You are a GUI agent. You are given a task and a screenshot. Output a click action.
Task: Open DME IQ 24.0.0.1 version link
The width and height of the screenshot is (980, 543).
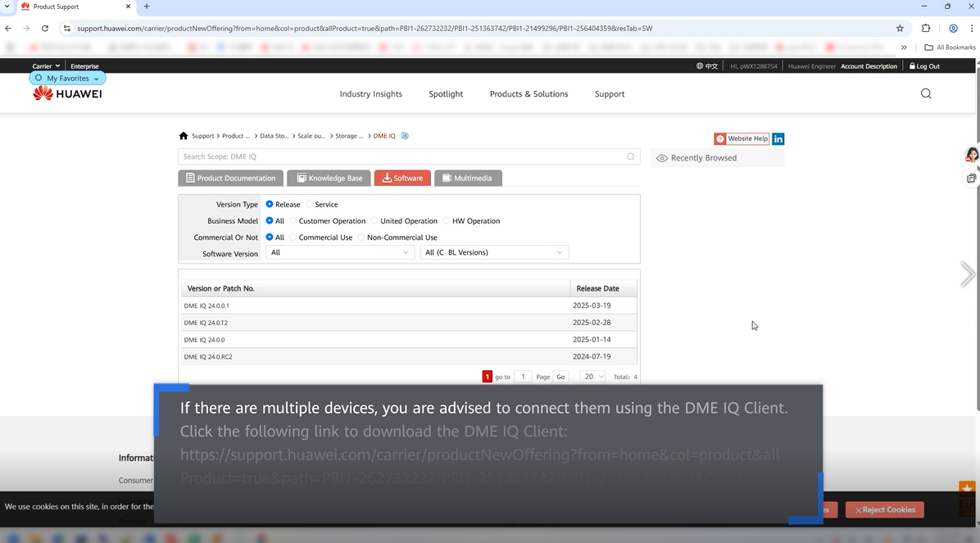coord(206,305)
